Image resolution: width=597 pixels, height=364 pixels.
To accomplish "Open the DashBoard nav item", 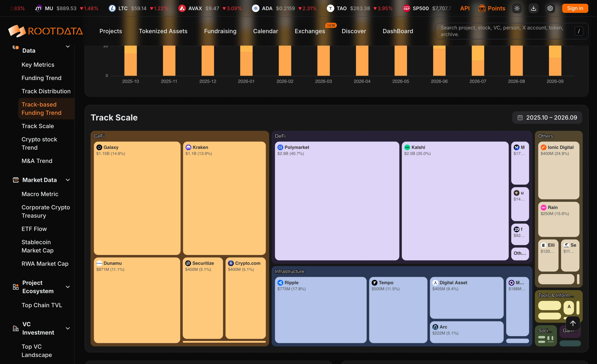I will point(398,31).
